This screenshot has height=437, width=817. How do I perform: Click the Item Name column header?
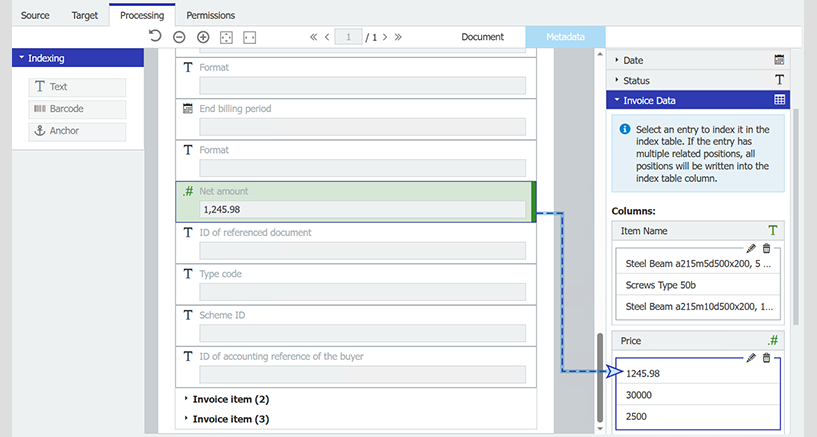click(x=698, y=231)
